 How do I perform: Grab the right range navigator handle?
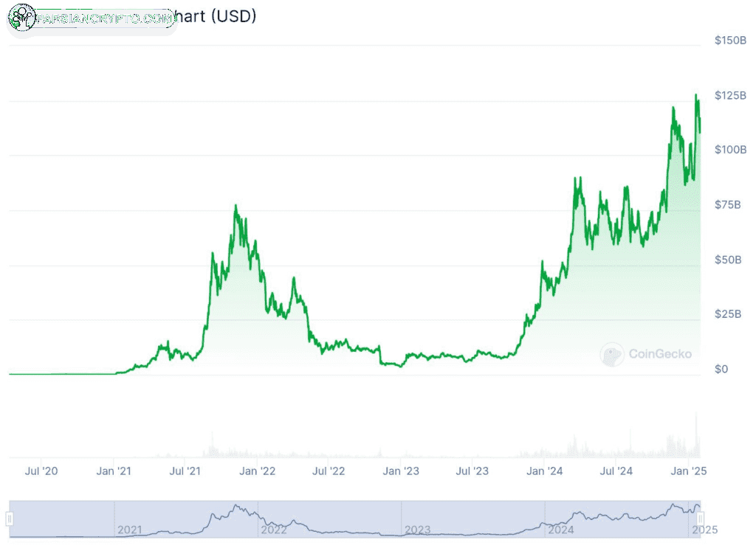(x=700, y=519)
